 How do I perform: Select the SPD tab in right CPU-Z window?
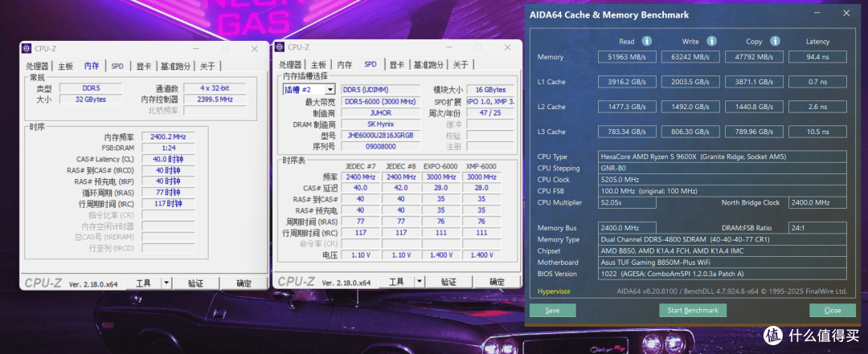pos(371,64)
